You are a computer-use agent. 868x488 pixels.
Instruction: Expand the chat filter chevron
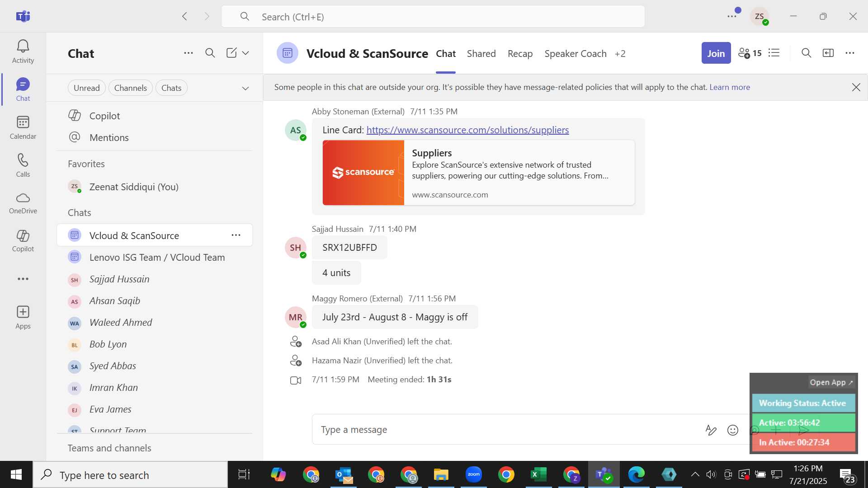pyautogui.click(x=245, y=88)
